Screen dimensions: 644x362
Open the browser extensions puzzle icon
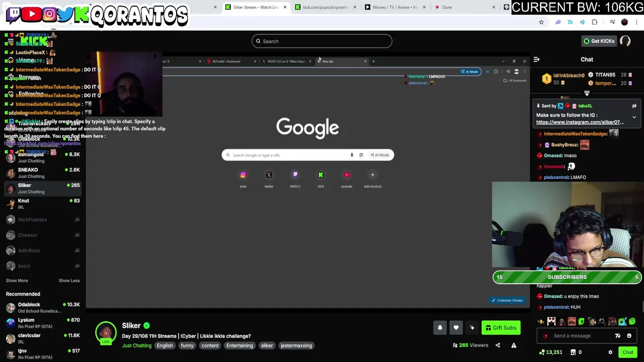[x=595, y=22]
